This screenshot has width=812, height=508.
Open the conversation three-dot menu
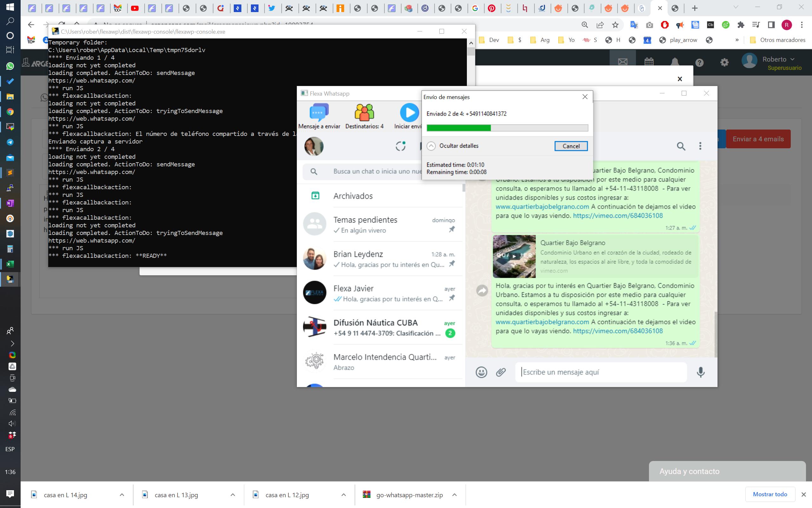point(700,146)
